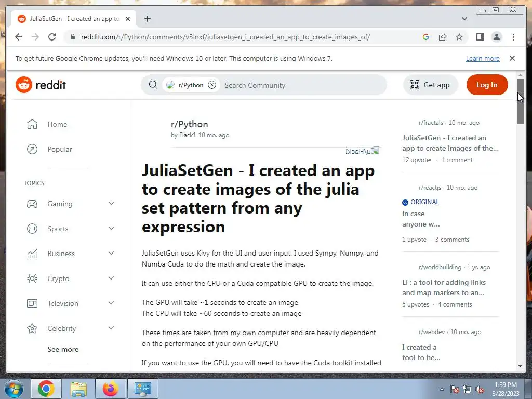Click the volume icon in system tray
The height and width of the screenshot is (399, 532).
click(480, 390)
